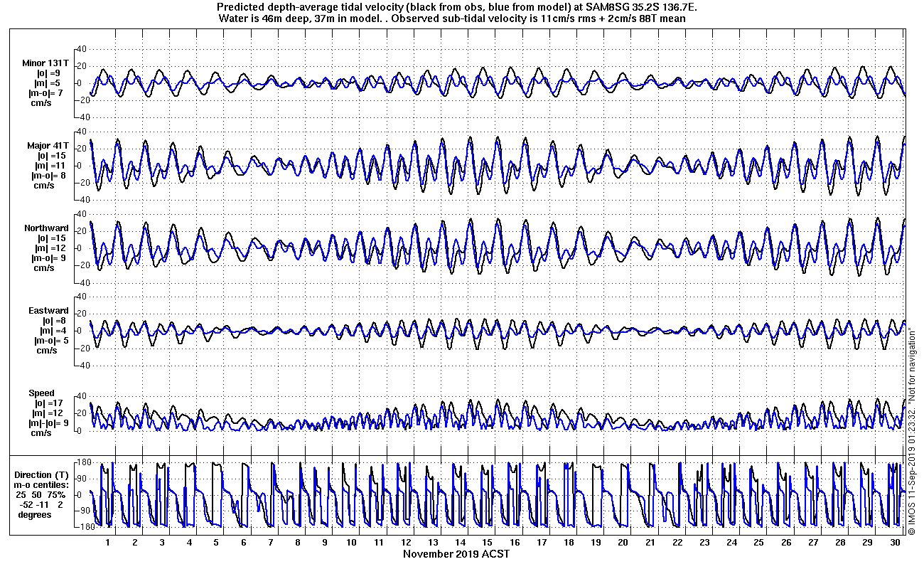Click day '25' tick on the date axis
Viewport: 924px width, 569px height.
pos(758,542)
